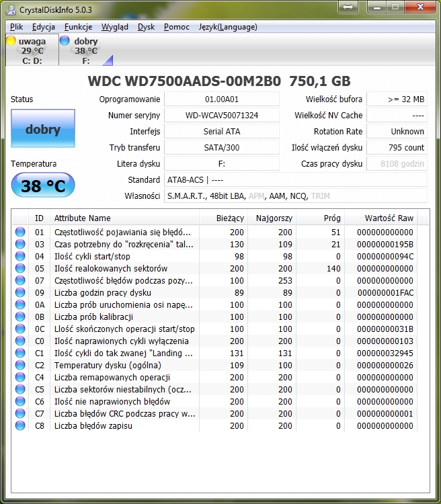Click the status icon of attribute C4
The height and width of the screenshot is (504, 441).
pyautogui.click(x=20, y=377)
